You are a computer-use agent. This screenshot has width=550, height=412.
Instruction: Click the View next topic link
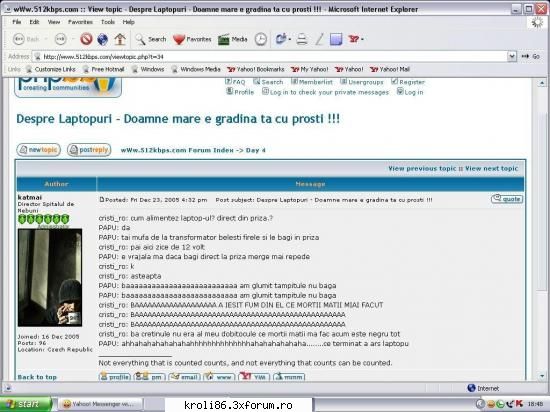(491, 168)
